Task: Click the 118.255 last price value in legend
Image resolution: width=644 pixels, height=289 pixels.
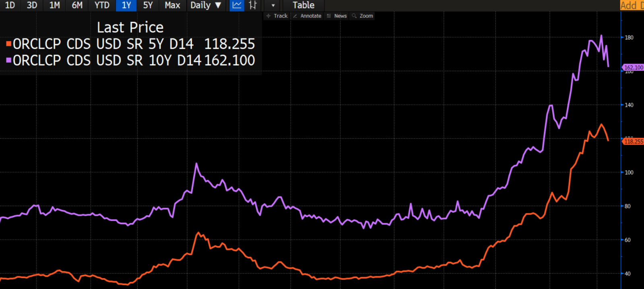Action: (x=229, y=44)
